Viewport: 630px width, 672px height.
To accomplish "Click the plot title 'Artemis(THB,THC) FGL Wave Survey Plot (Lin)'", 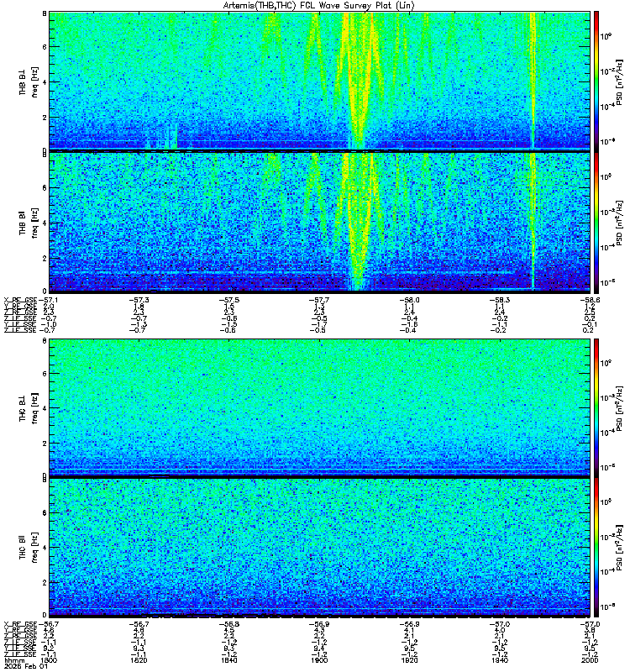I will tap(318, 6).
